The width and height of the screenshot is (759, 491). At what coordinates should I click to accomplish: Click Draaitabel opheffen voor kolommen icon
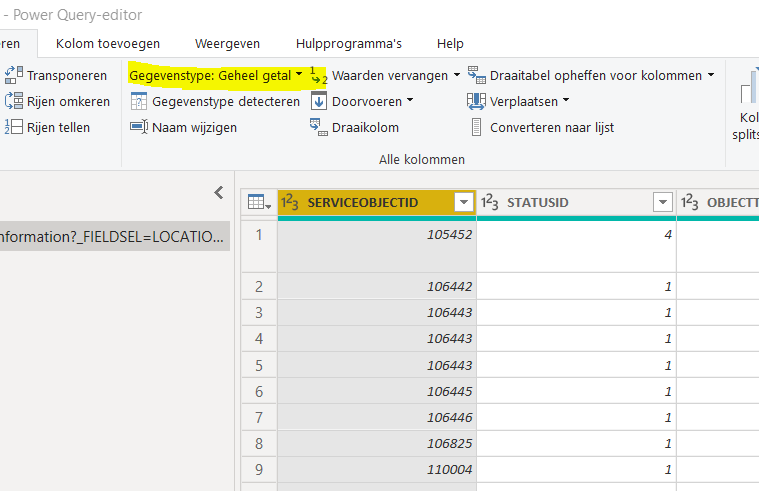coord(476,76)
